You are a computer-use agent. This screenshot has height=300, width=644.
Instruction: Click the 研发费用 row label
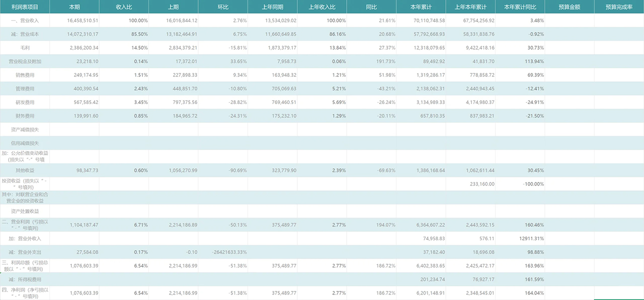(x=25, y=103)
